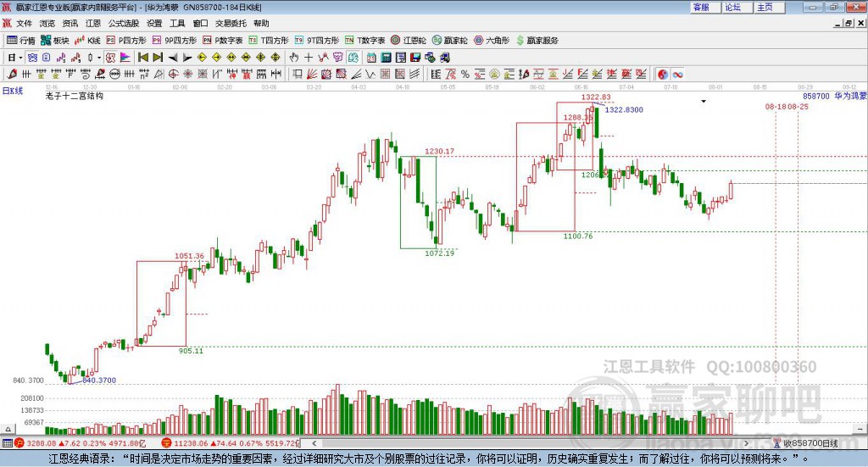Open the 行情 market quotes view
This screenshot has width=868, height=467.
[x=21, y=41]
